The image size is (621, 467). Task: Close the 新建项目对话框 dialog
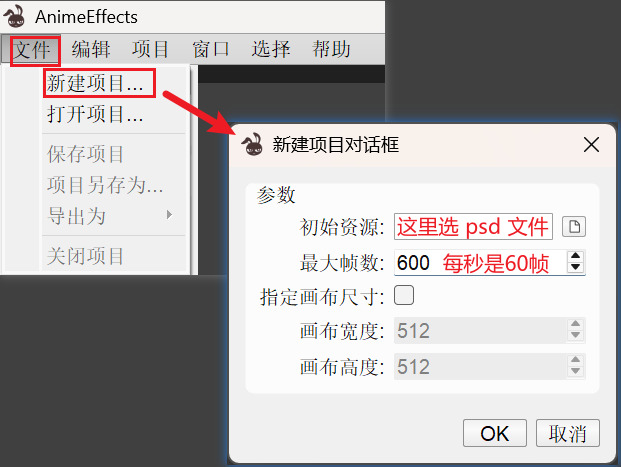(591, 145)
